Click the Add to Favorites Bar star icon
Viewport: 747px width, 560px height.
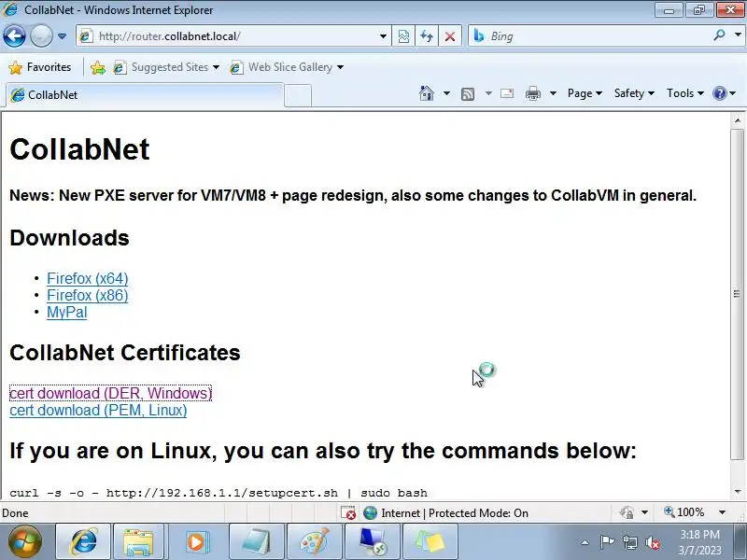point(98,67)
